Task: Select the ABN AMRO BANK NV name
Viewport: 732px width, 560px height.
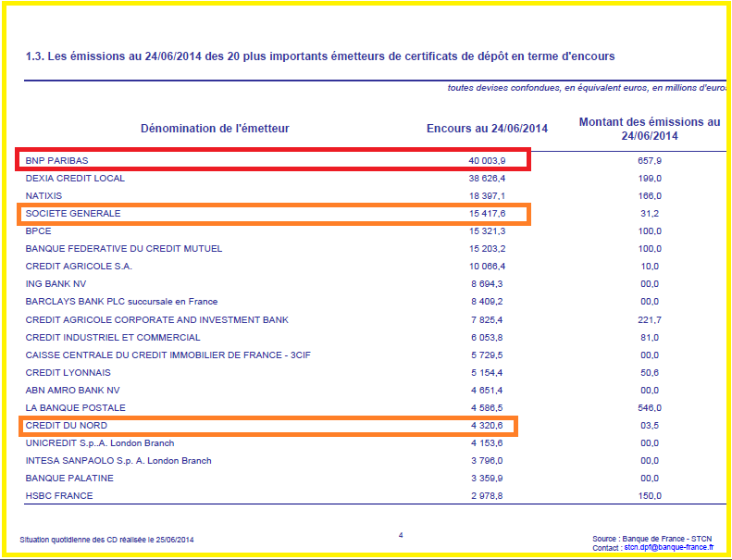Action: click(x=72, y=391)
